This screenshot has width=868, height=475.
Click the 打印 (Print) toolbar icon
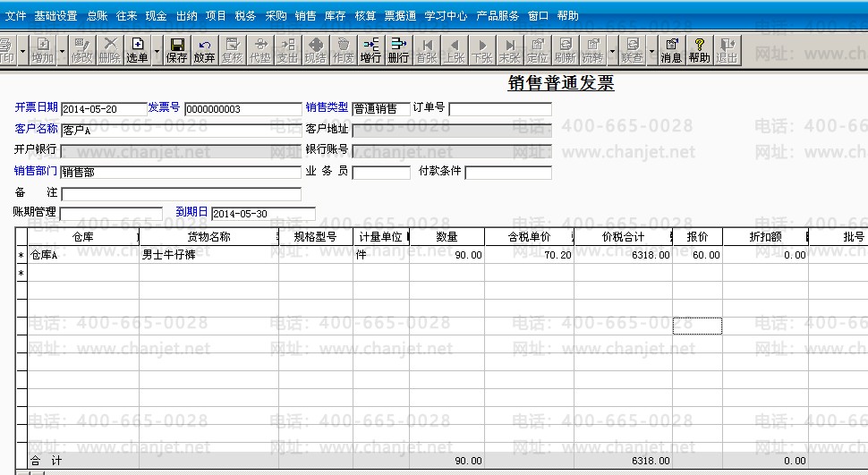tap(8, 50)
